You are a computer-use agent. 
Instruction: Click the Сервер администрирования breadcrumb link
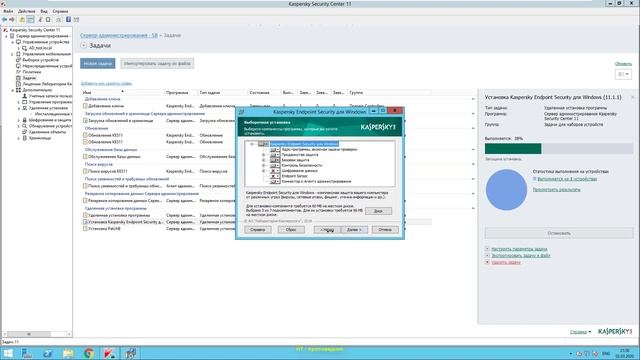coord(119,36)
